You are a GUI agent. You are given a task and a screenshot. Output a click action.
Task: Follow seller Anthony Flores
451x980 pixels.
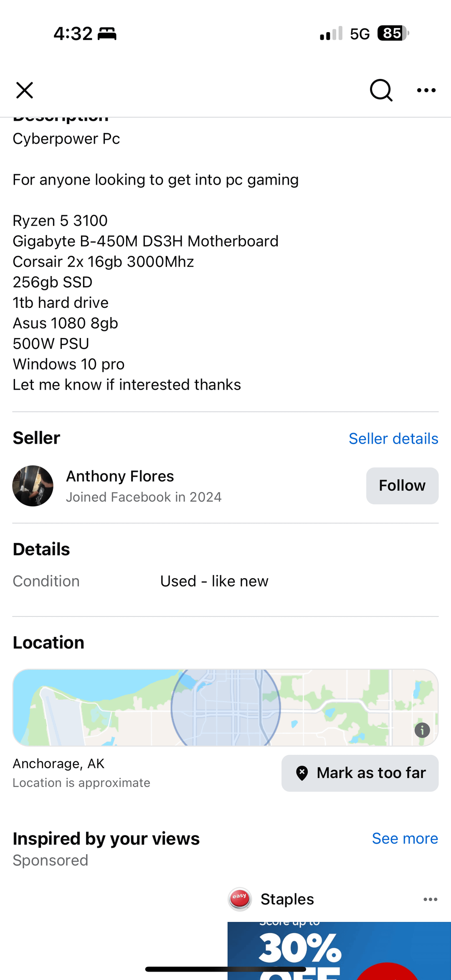[x=402, y=486]
